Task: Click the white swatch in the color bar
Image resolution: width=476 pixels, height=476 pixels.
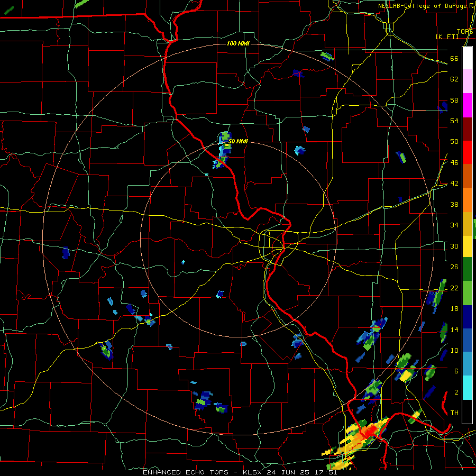Action: pyautogui.click(x=467, y=58)
